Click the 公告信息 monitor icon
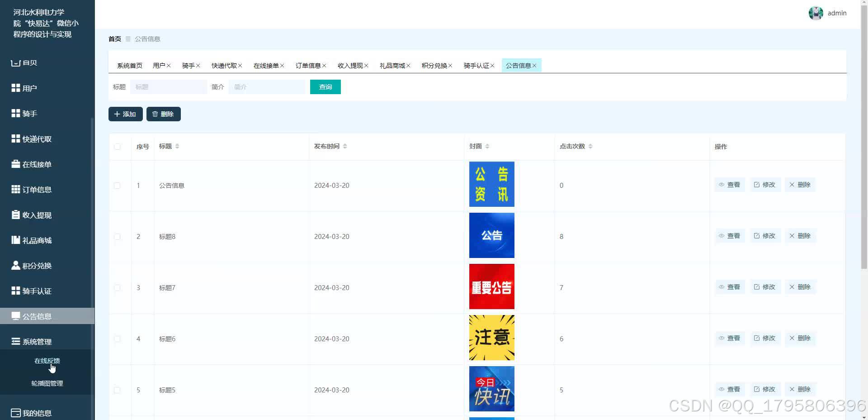Screen dimensions: 868x420 point(16,316)
